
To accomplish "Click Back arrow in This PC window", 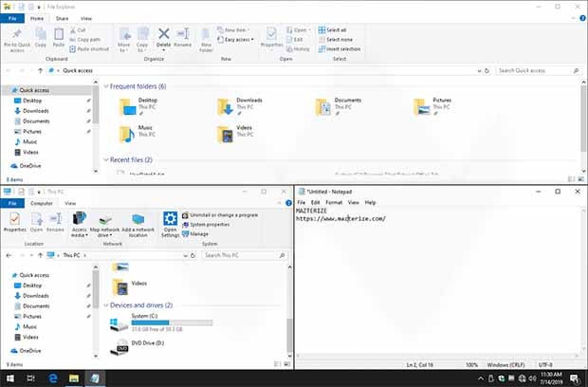I will click(9, 255).
